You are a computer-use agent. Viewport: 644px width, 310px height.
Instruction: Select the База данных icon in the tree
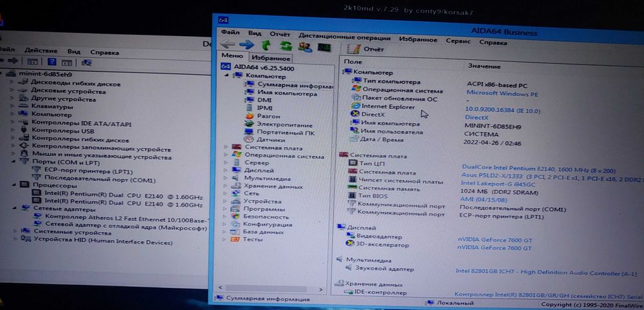[235, 232]
